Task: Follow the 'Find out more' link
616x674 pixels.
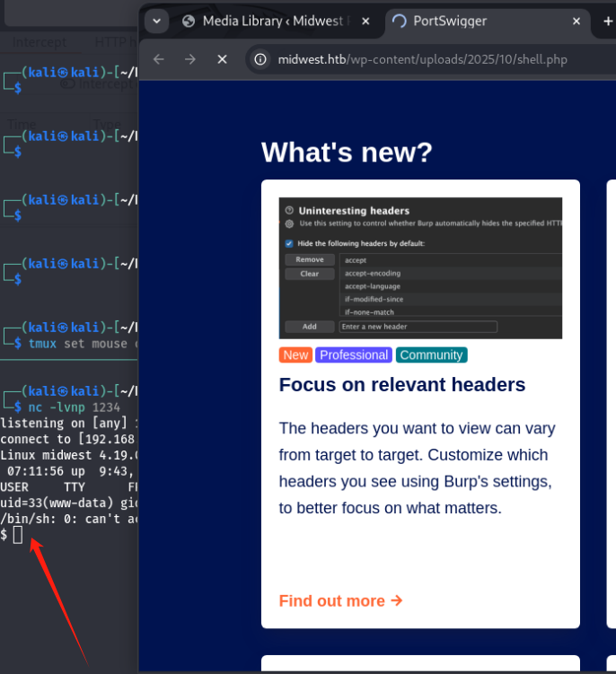Action: (340, 601)
